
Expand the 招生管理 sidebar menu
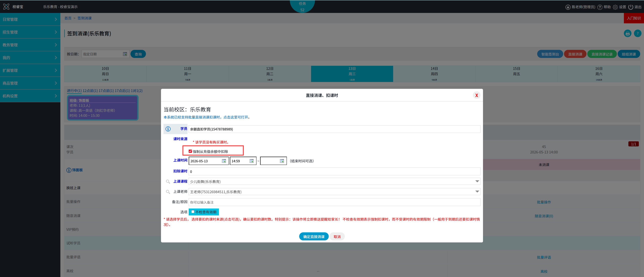(30, 32)
